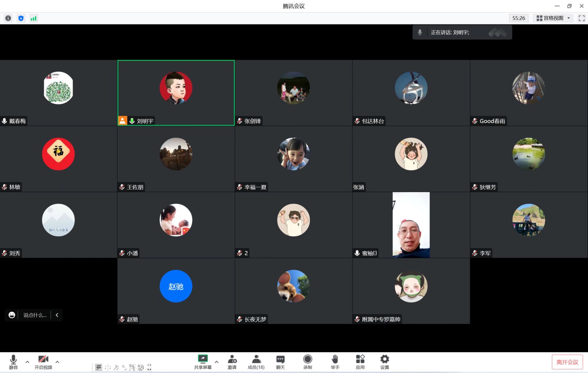
Task: Expand share options arrow beside 共享屏幕
Action: point(216,362)
